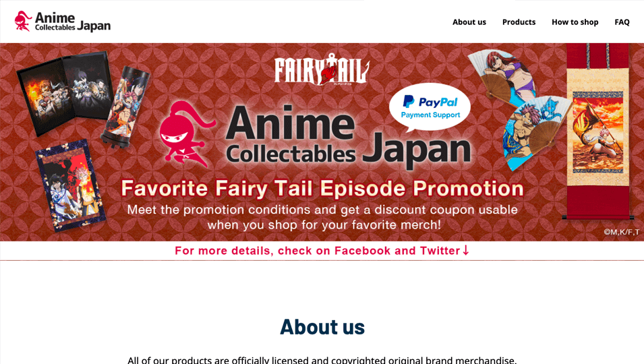Click the ninja logo icon in header
The image size is (644, 364).
click(x=23, y=22)
